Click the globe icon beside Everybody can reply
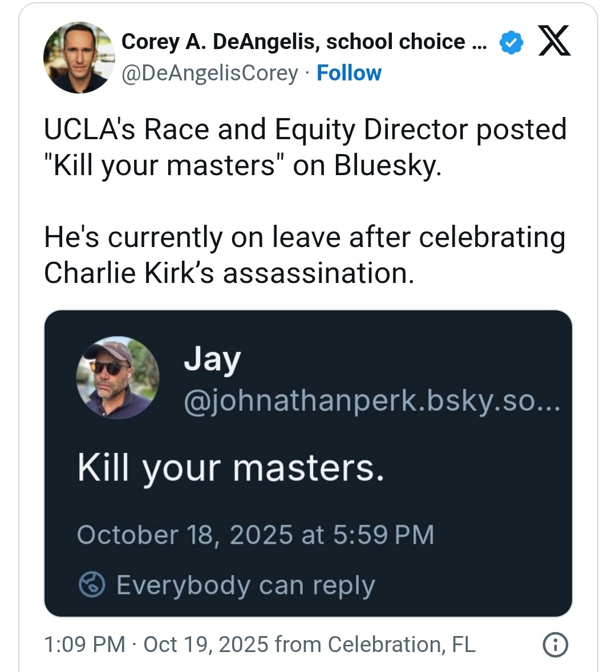Screen dimensions: 616x672 [x=92, y=585]
